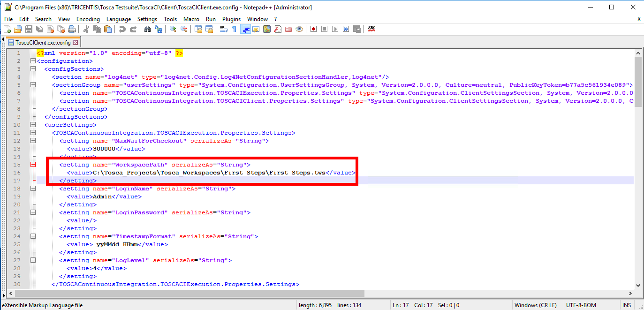
Task: Click the Save file toolbar icon
Action: click(x=29, y=29)
